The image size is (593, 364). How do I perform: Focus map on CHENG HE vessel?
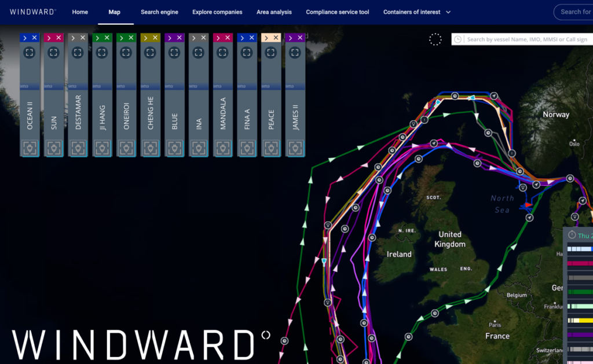150,53
